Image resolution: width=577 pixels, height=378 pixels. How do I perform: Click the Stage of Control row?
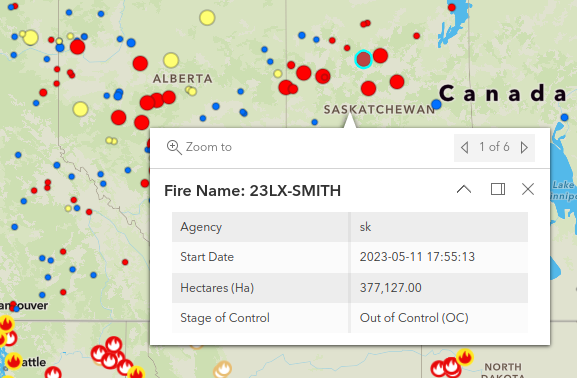point(350,318)
